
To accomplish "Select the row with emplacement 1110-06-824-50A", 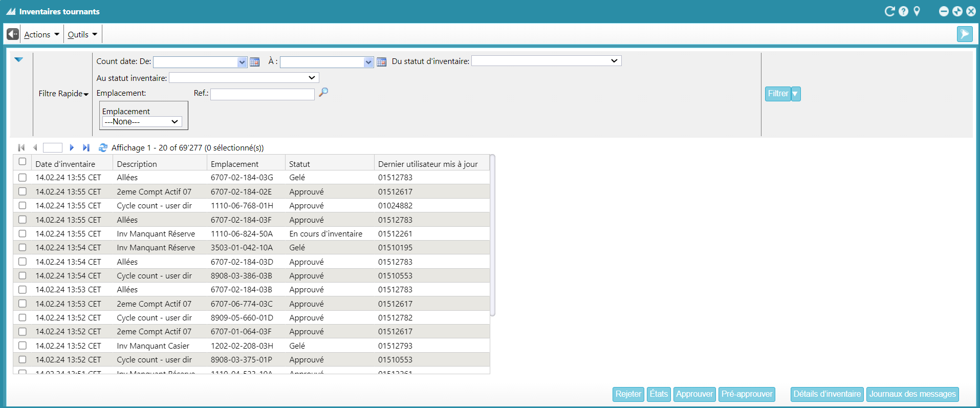I will click(x=23, y=233).
